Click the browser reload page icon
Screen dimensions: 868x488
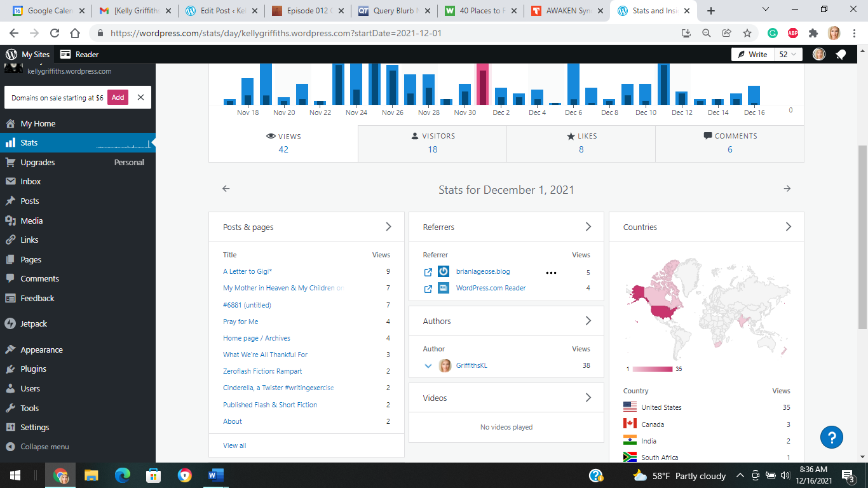tap(55, 33)
